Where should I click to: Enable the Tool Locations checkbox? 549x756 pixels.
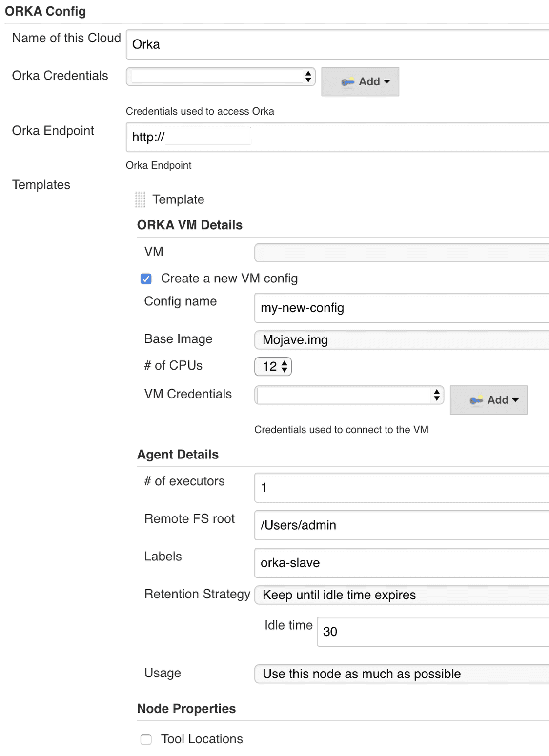[x=146, y=739]
